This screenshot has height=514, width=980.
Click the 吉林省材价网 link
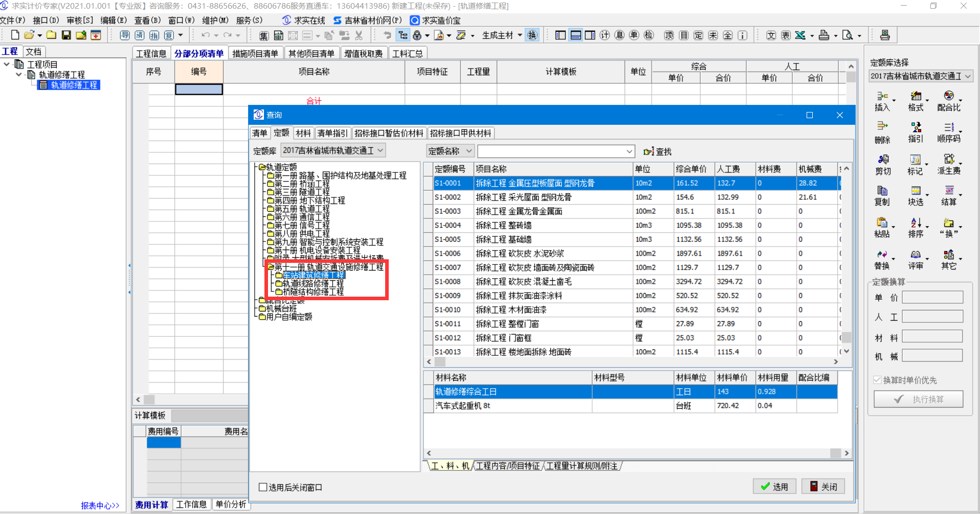368,20
